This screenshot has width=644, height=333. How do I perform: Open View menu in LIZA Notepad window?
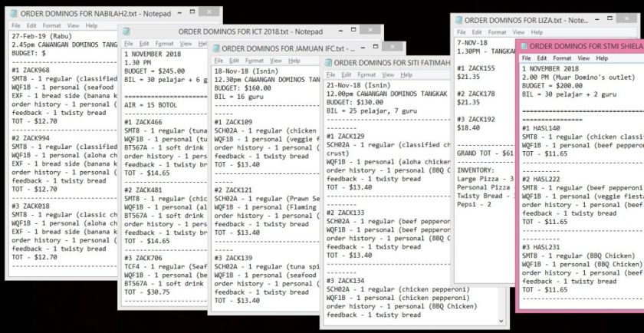[x=518, y=32]
